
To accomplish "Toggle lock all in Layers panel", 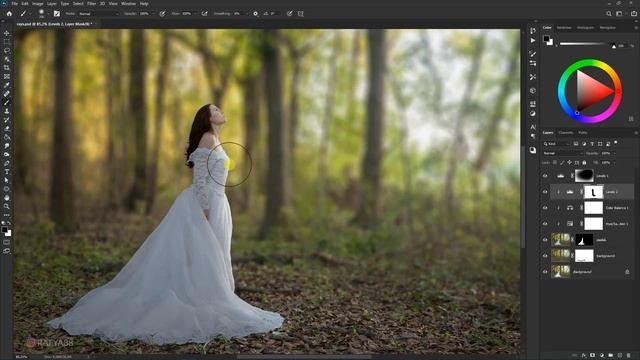I will pyautogui.click(x=584, y=162).
